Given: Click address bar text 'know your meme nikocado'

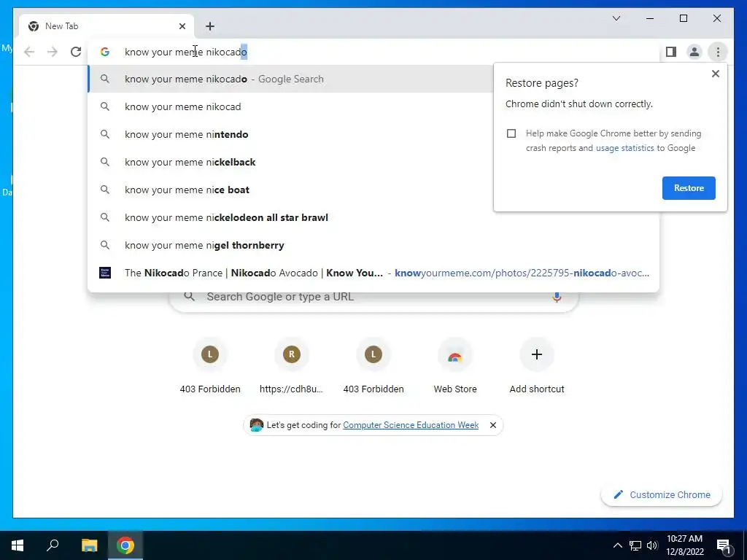Looking at the screenshot, I should click(x=186, y=52).
